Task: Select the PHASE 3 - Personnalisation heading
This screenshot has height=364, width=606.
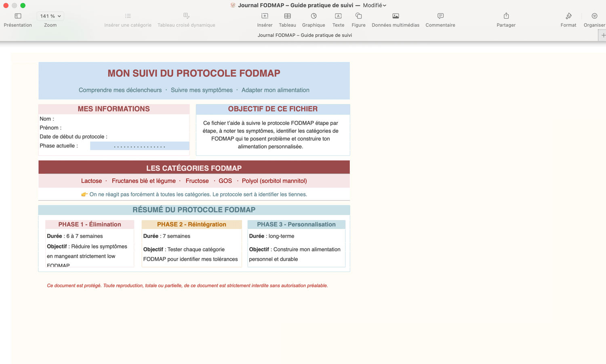Action: click(x=296, y=225)
